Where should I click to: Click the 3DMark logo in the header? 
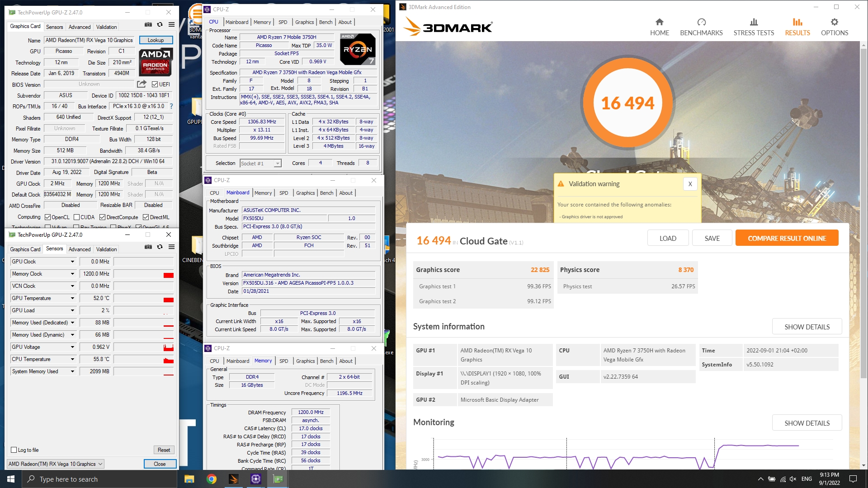tap(448, 27)
